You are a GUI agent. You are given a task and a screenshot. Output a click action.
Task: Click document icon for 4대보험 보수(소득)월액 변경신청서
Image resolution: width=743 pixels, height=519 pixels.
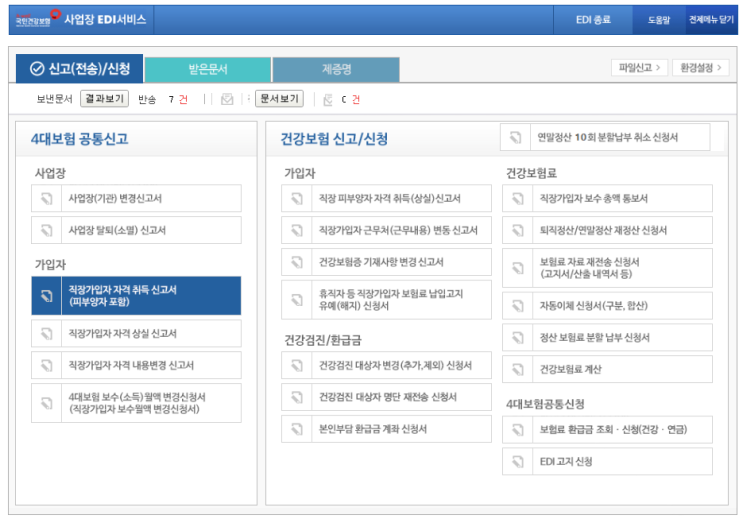click(x=46, y=403)
